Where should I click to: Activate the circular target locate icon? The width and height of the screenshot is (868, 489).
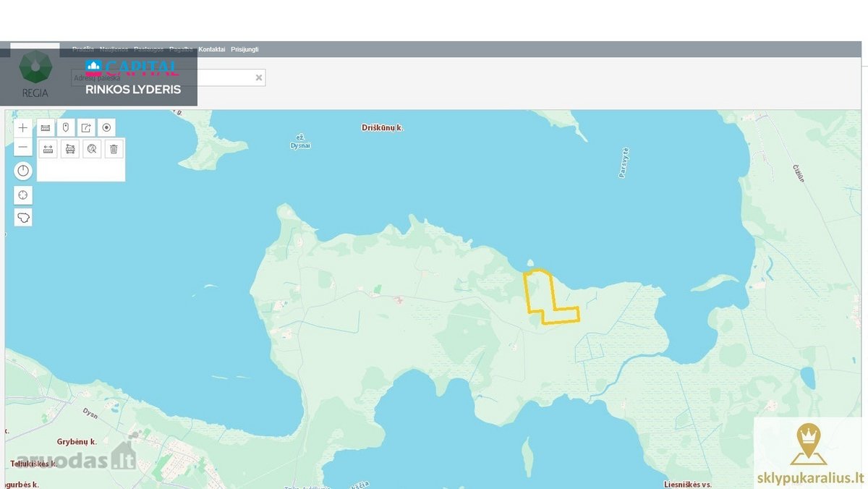point(106,128)
